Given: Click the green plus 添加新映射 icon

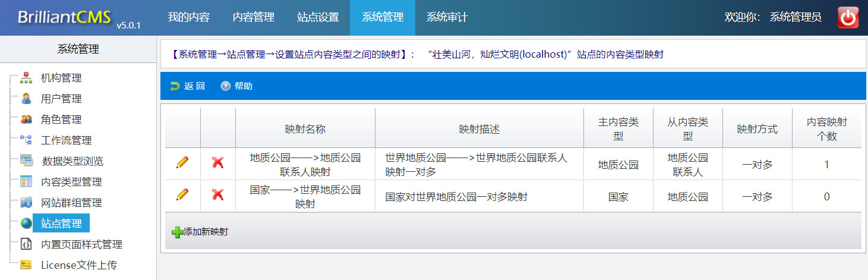Looking at the screenshot, I should coord(177,232).
